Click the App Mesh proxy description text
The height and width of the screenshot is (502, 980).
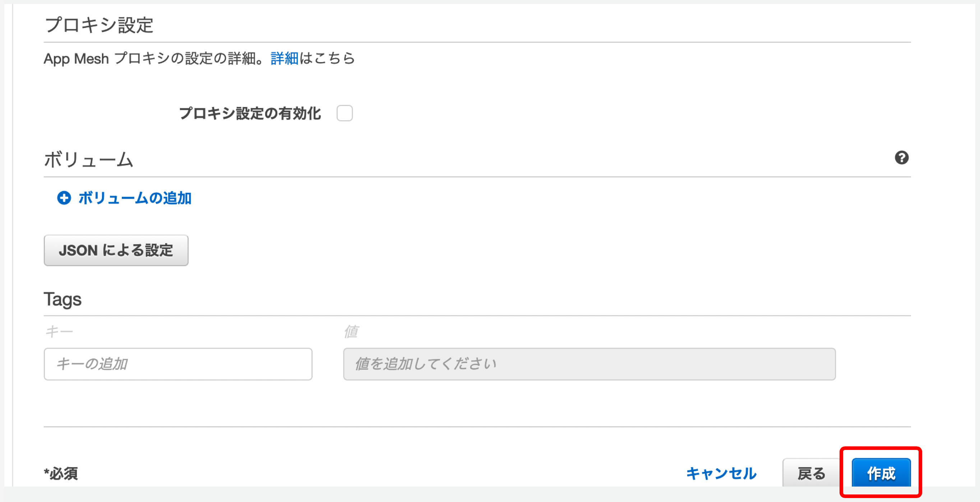coord(152,59)
